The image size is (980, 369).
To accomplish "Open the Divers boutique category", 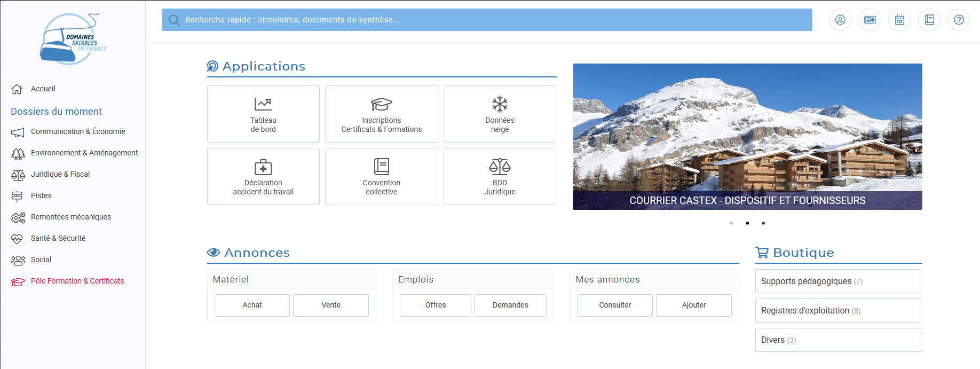I will [838, 340].
